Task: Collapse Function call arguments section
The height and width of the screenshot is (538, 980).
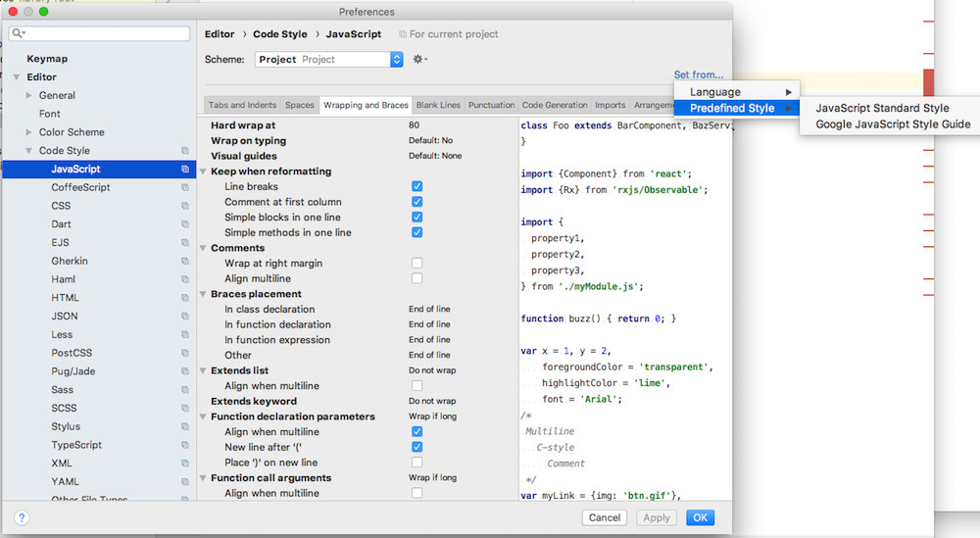Action: tap(203, 478)
